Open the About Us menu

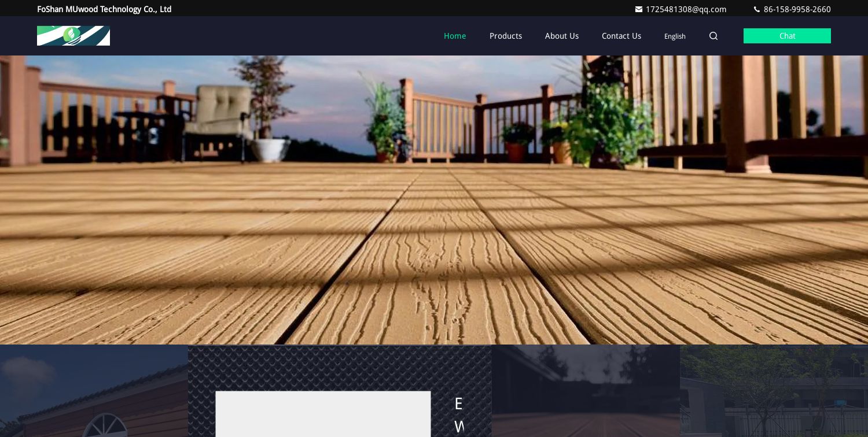[562, 36]
